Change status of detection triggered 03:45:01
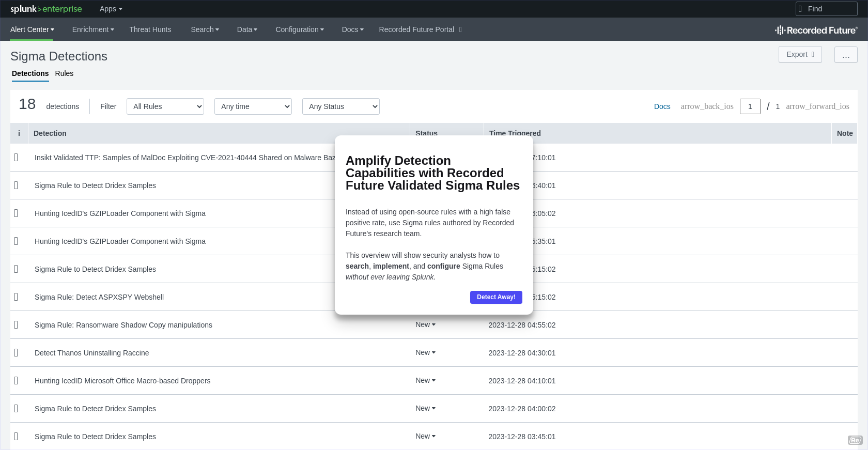 (x=425, y=436)
